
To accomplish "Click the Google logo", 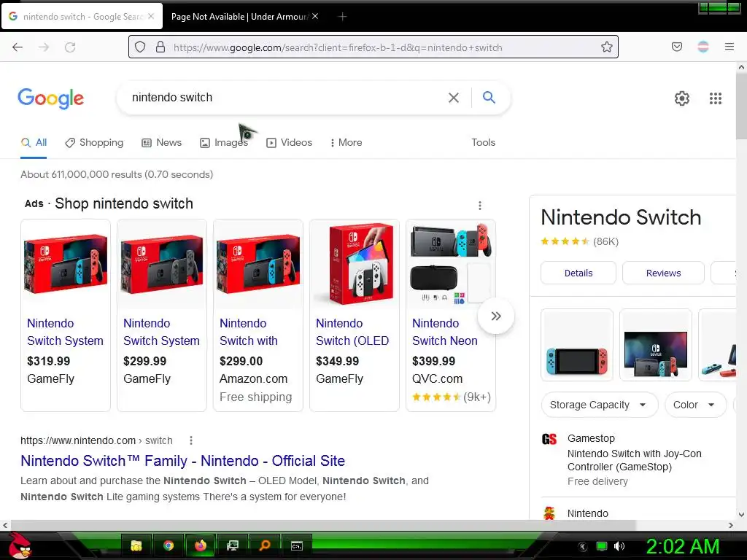I will point(50,98).
